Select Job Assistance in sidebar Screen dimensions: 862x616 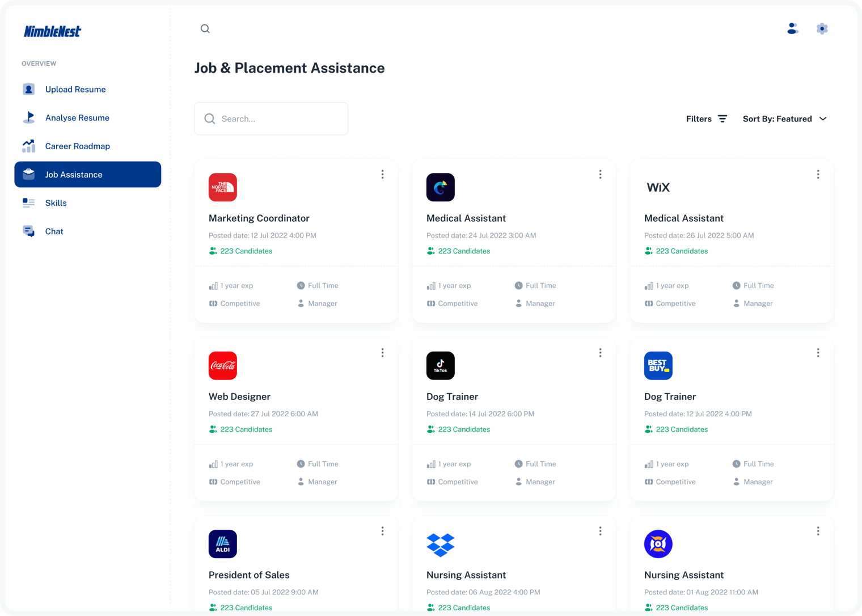point(88,174)
